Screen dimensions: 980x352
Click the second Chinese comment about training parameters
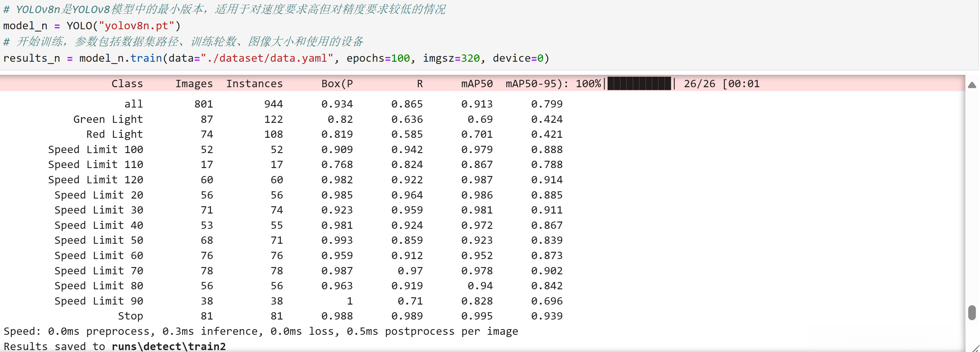point(183,41)
